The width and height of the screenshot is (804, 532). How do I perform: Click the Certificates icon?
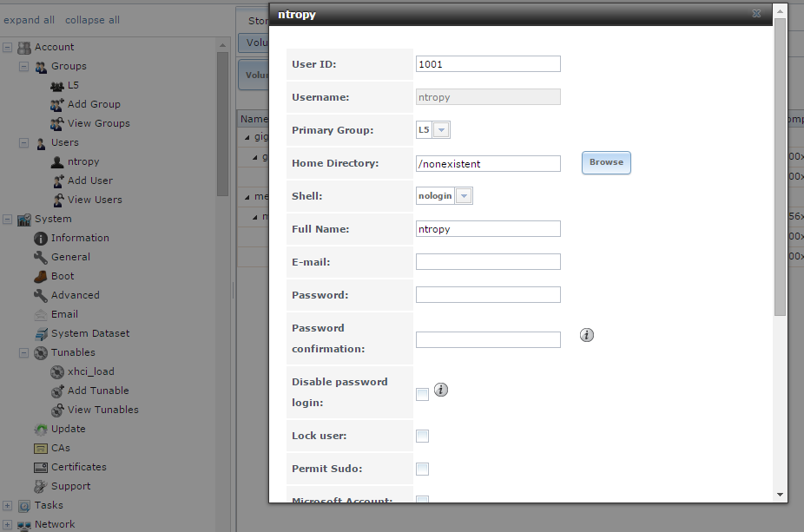pos(41,468)
